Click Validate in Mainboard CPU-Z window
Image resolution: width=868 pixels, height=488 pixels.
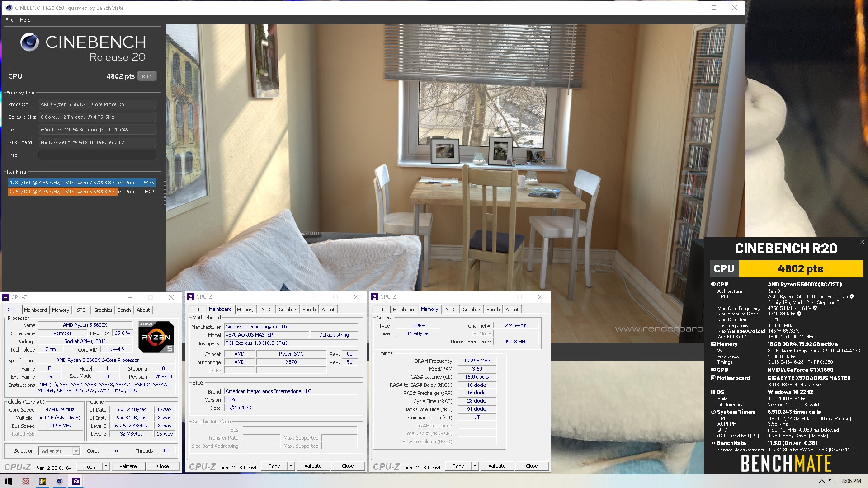[313, 466]
